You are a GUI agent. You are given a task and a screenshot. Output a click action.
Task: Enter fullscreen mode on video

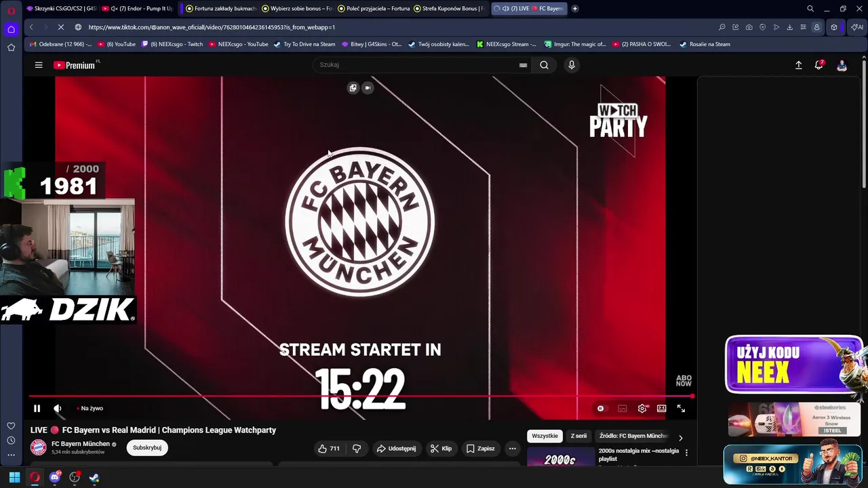[x=681, y=409]
